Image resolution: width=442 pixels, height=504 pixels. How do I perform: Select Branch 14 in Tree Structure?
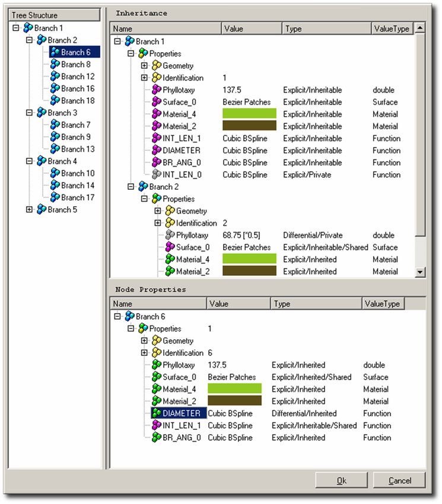point(78,186)
